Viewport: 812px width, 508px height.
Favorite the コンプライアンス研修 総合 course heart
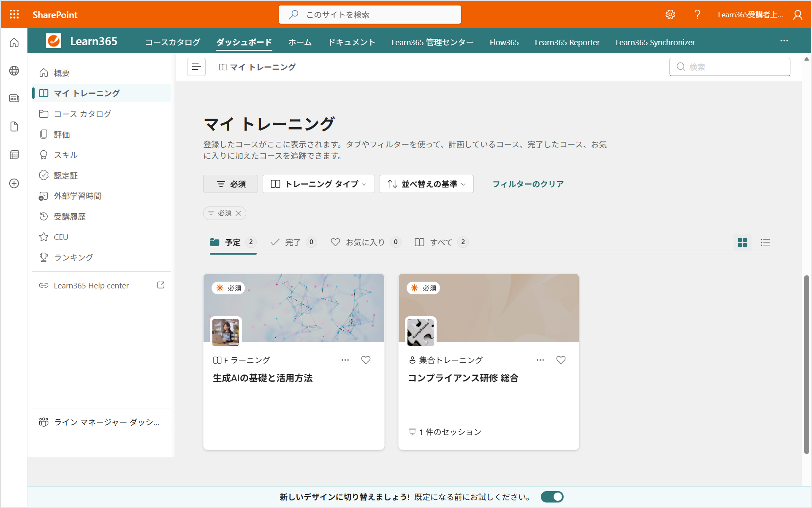pyautogui.click(x=561, y=360)
